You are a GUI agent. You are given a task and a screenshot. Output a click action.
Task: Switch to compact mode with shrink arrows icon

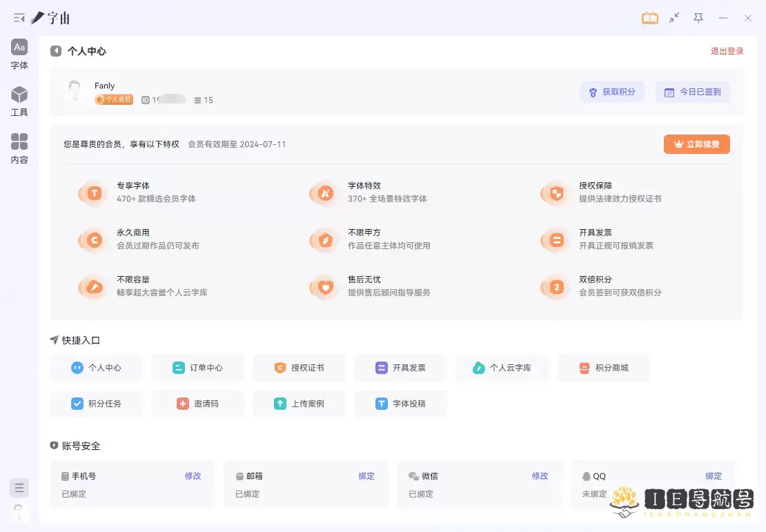674,18
